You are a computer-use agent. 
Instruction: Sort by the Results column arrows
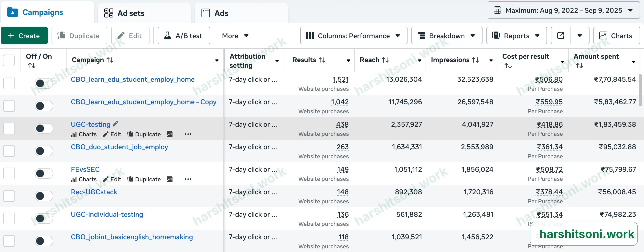tap(322, 60)
